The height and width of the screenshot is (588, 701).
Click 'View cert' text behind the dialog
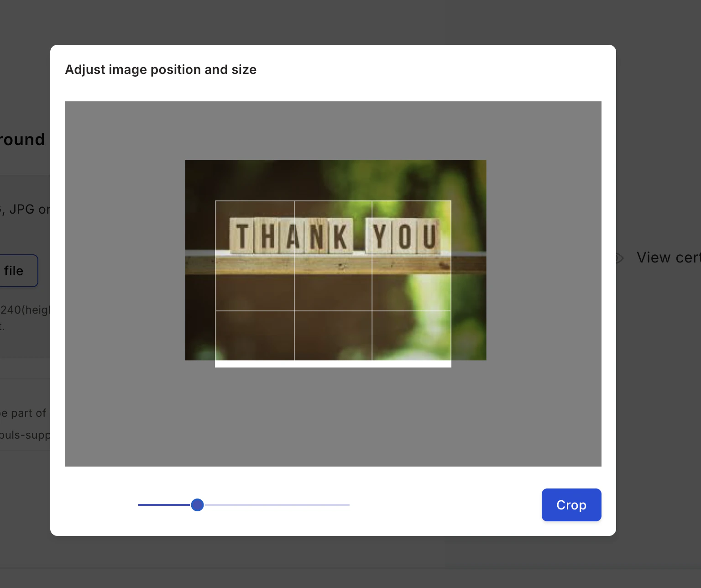[x=668, y=257]
